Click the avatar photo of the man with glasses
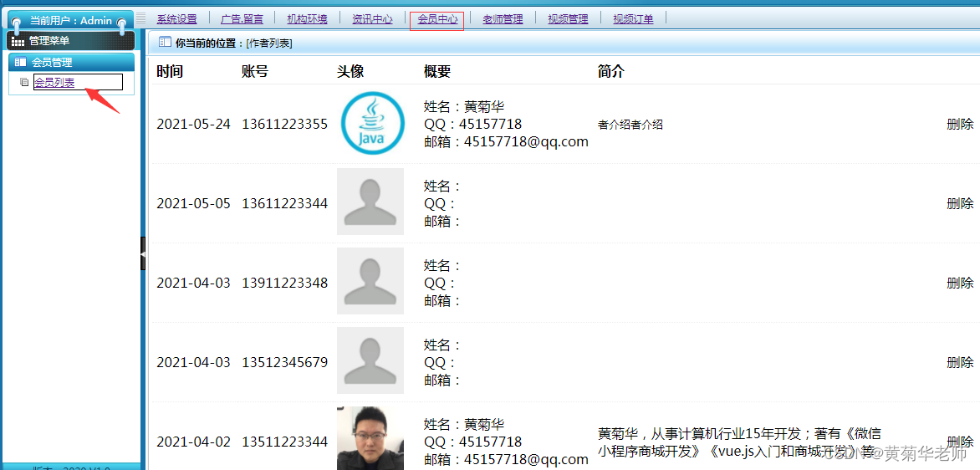The image size is (980, 470). coord(370,439)
